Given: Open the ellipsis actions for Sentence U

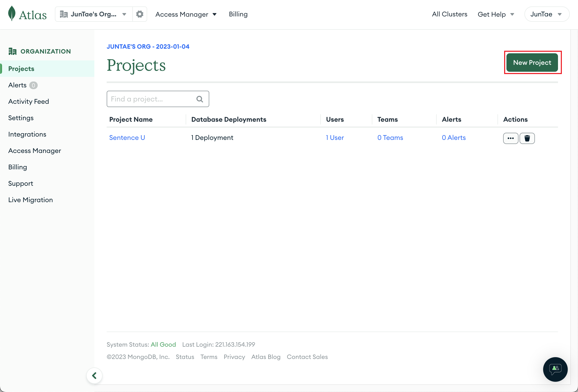Looking at the screenshot, I should click(x=510, y=138).
